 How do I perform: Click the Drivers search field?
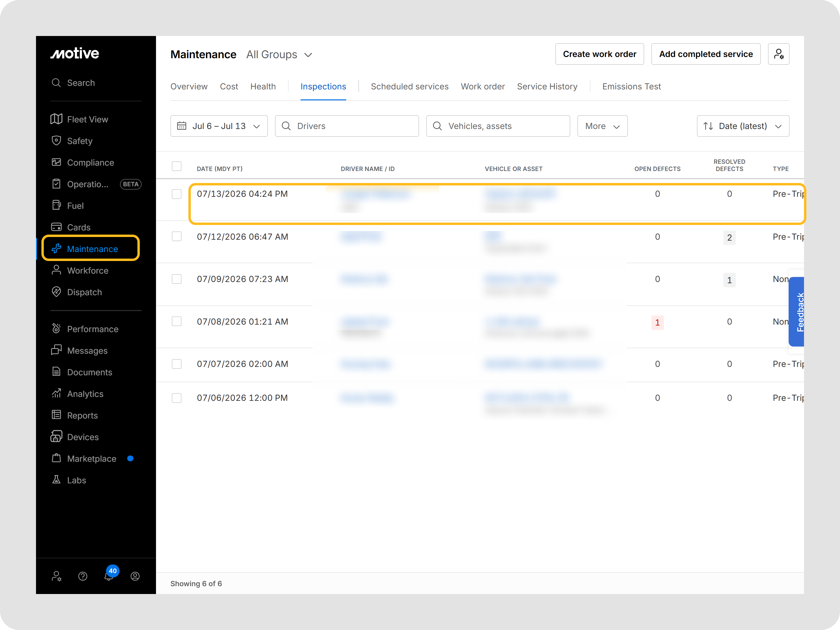click(347, 126)
